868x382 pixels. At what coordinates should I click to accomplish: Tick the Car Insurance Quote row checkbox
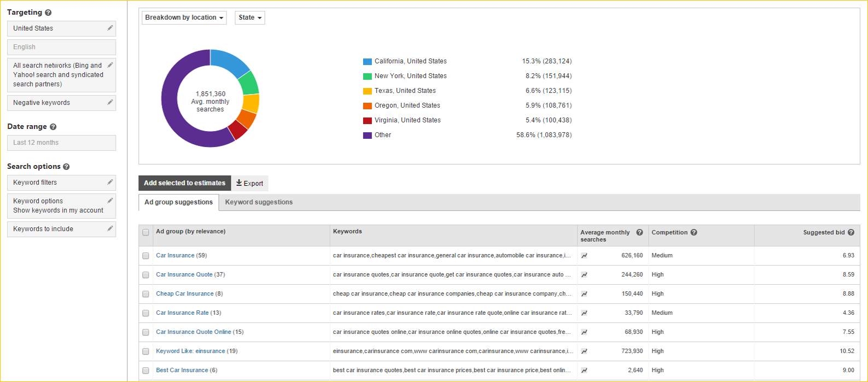coord(145,275)
